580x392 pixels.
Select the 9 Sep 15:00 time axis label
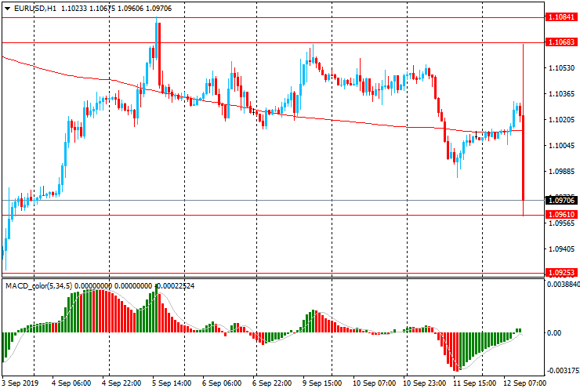tap(322, 383)
